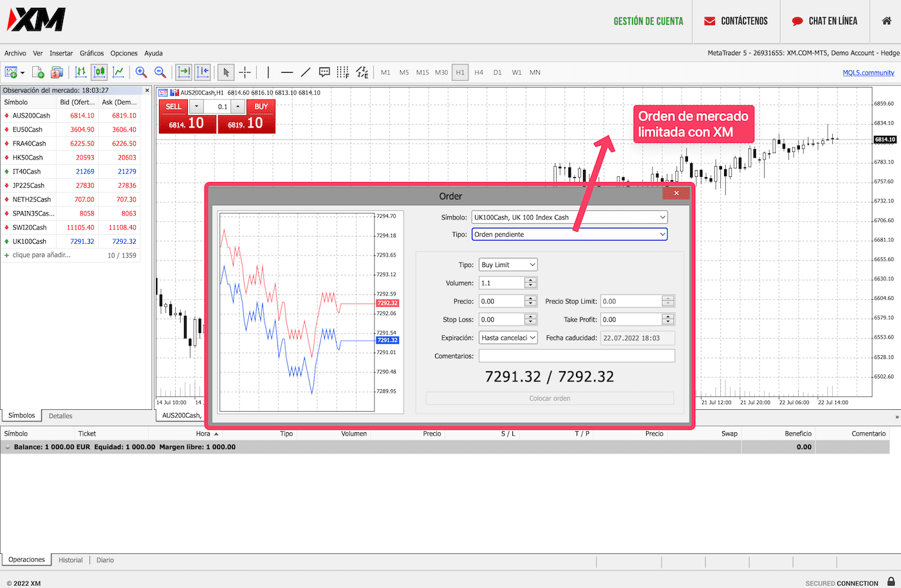Image resolution: width=901 pixels, height=588 pixels.
Task: Open the Ayuda menu
Action: (153, 53)
